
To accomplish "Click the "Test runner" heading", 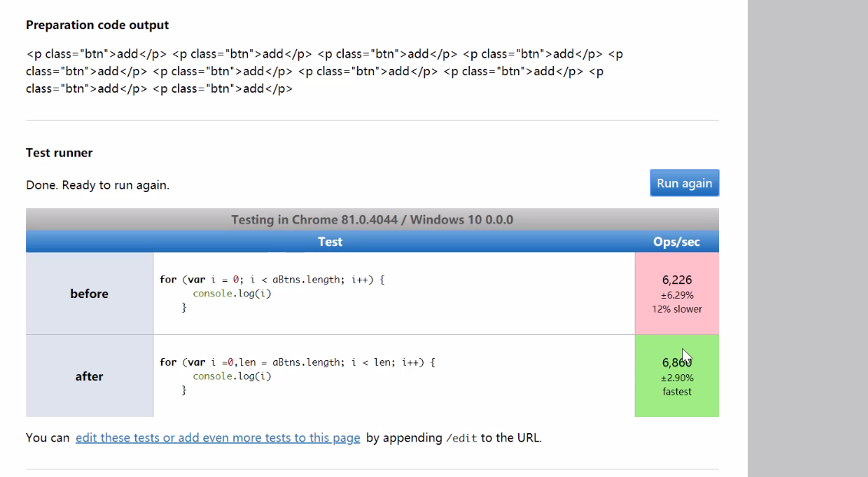I will pyautogui.click(x=58, y=152).
